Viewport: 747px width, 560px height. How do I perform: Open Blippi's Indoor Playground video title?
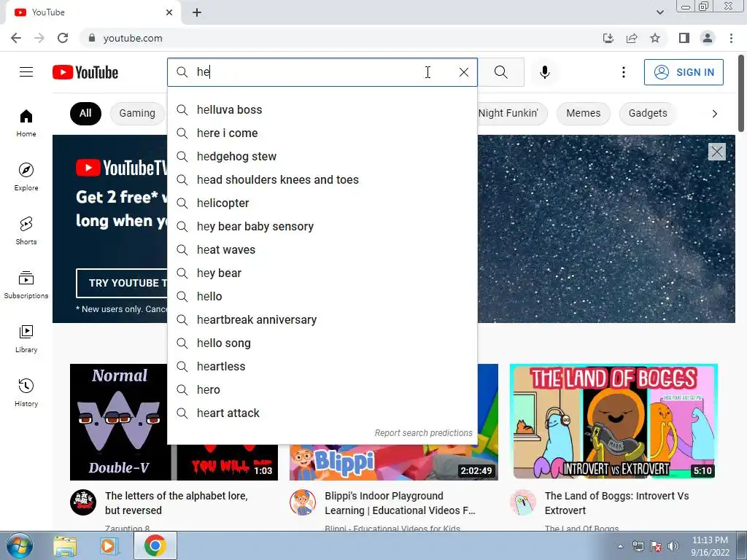(400, 503)
